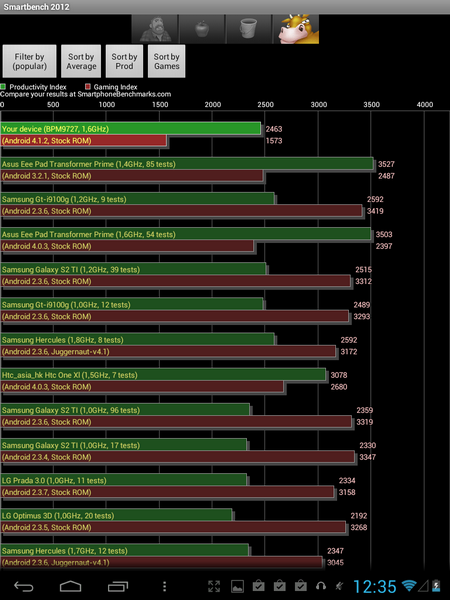Select the Your device BPM9727 bar

coord(130,129)
